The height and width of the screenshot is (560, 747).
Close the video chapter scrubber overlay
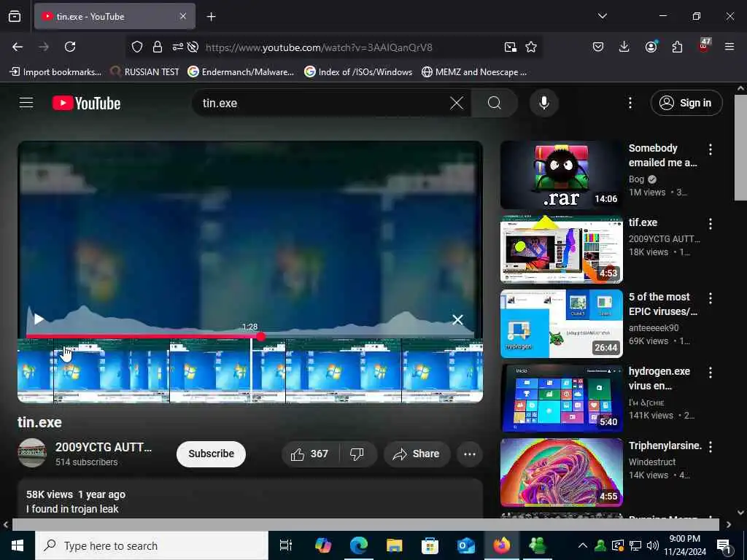point(457,319)
